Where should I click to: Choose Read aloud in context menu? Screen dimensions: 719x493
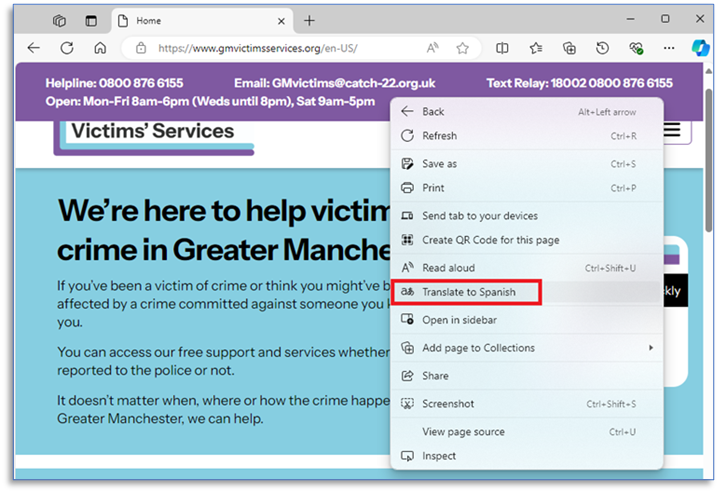(526, 268)
